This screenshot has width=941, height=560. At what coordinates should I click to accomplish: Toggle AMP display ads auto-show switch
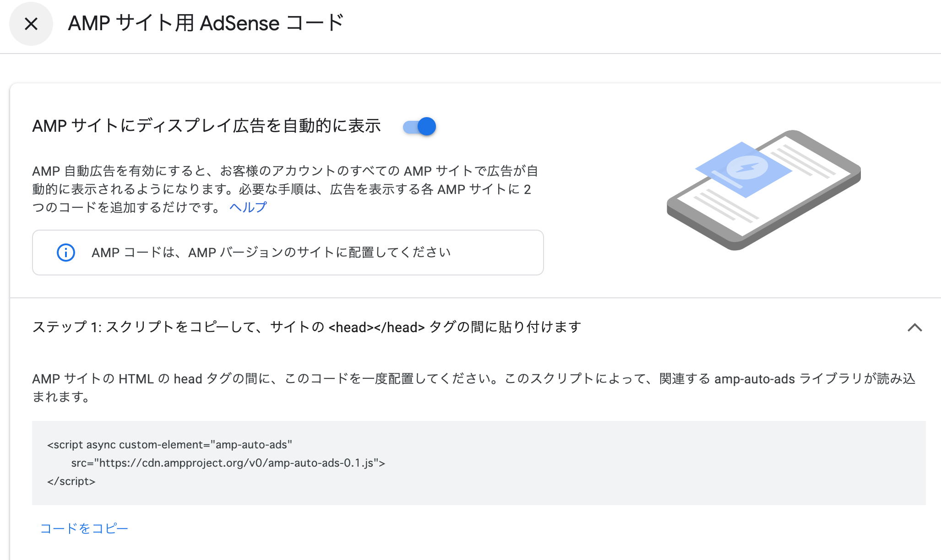[x=419, y=126]
